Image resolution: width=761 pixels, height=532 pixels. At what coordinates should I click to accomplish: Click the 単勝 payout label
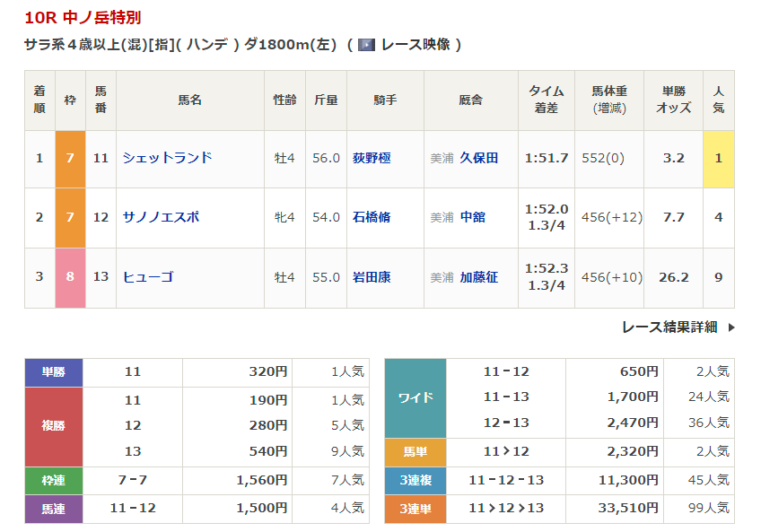(53, 372)
